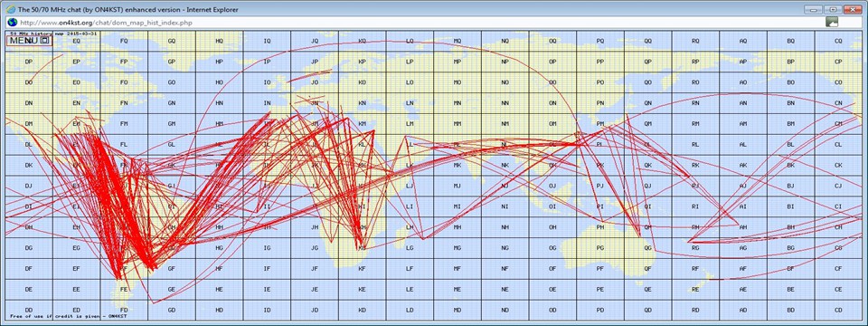Select grid square RE on the map

(696, 289)
